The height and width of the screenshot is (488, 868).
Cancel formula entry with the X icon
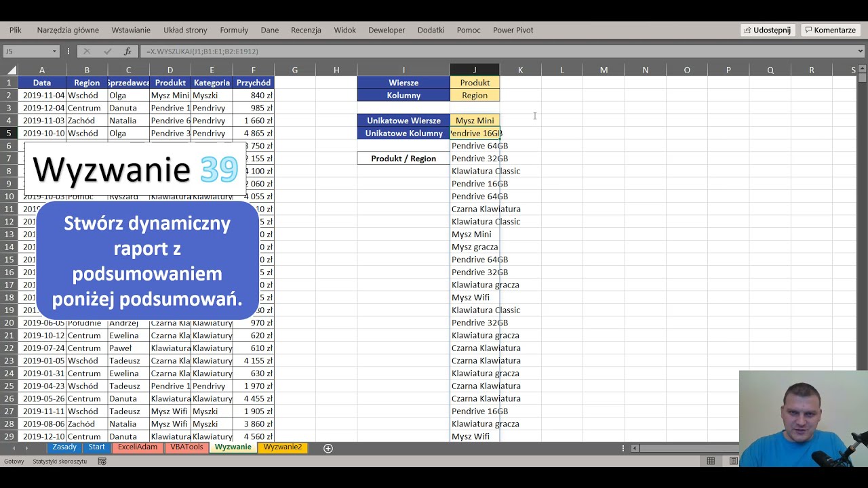pyautogui.click(x=87, y=52)
